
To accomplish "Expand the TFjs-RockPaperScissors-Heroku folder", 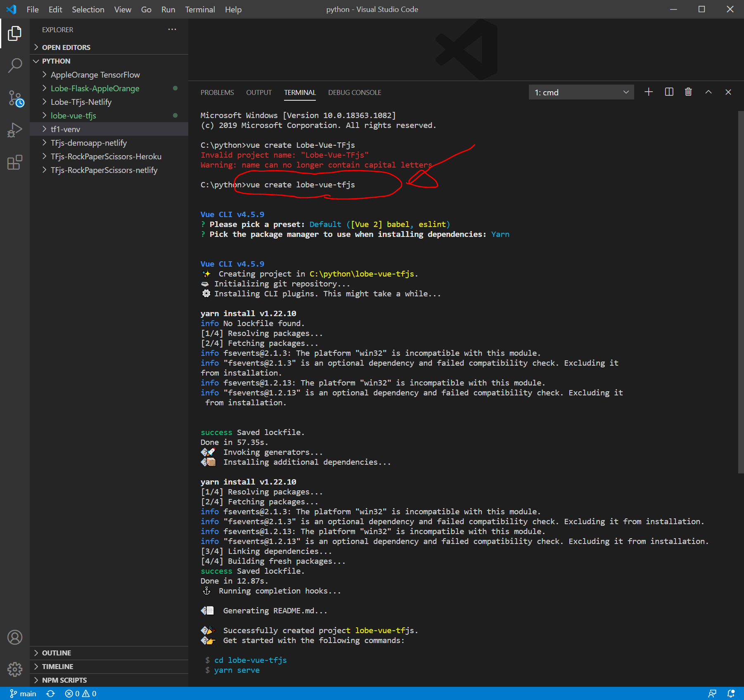I will 110,156.
